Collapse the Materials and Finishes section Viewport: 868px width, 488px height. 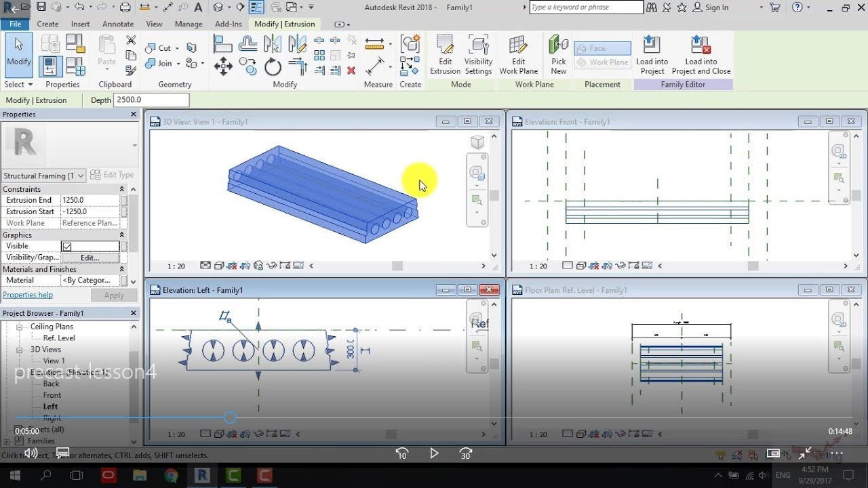(122, 269)
